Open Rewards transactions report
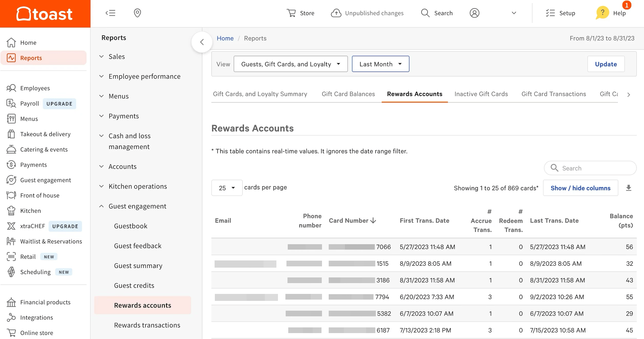 point(147,325)
